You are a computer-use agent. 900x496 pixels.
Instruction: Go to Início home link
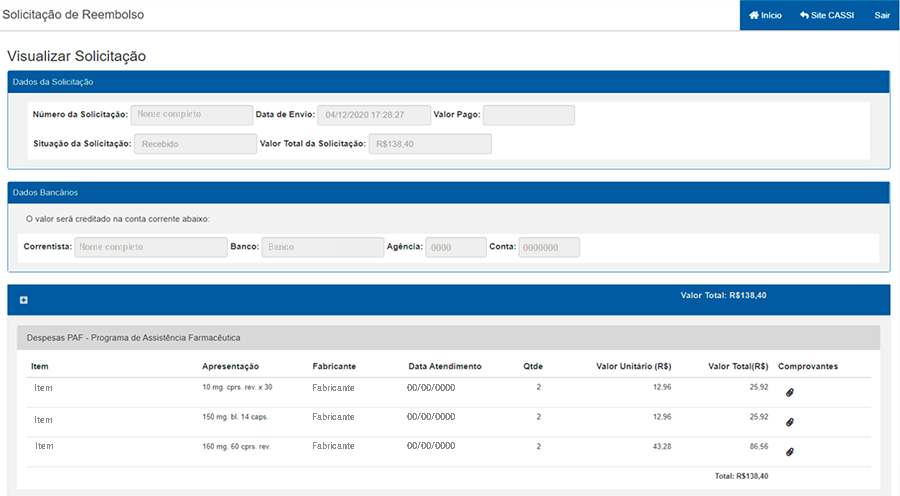[765, 16]
